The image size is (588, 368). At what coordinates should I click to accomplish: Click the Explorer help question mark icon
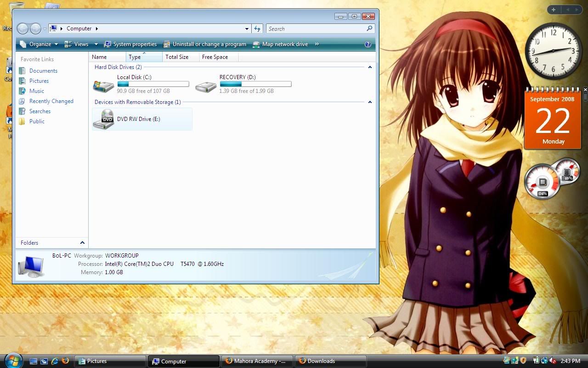point(367,44)
